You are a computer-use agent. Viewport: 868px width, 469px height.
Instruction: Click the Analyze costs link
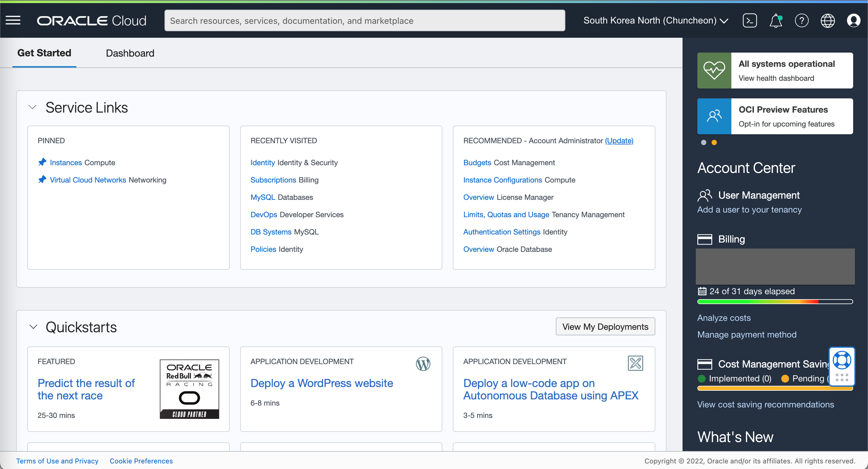(x=724, y=318)
